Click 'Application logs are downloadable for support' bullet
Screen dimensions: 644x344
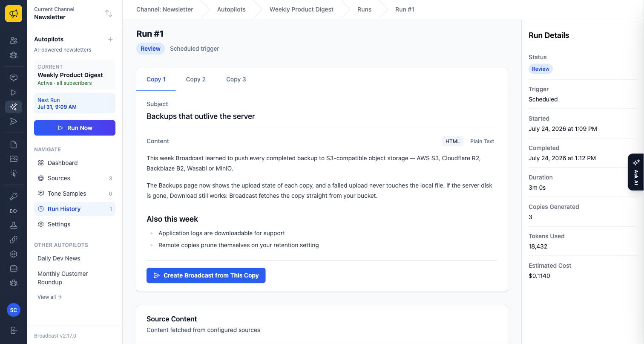pyautogui.click(x=221, y=233)
